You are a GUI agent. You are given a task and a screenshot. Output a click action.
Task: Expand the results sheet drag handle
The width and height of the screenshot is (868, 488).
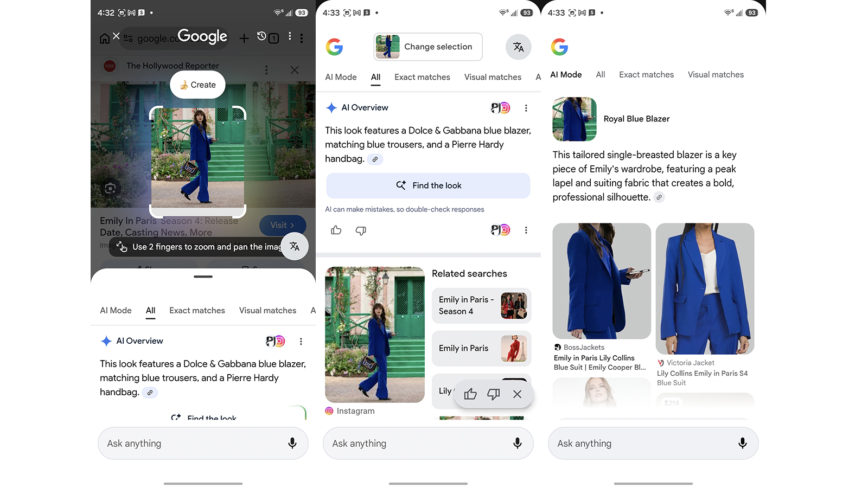tap(203, 277)
